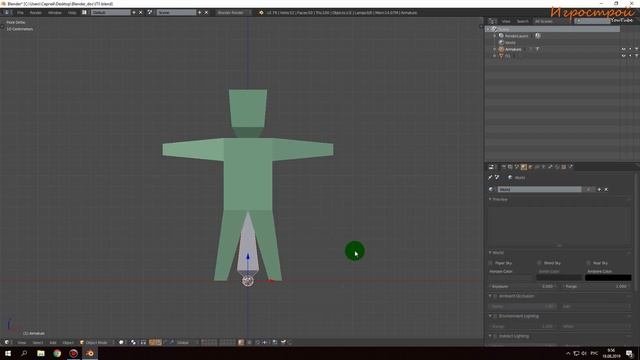Open the 3D View Add menu
640x360 pixels.
(x=53, y=342)
